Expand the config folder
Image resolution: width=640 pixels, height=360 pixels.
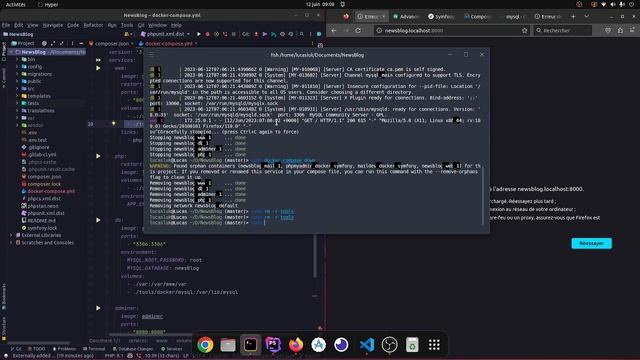[x=17, y=67]
